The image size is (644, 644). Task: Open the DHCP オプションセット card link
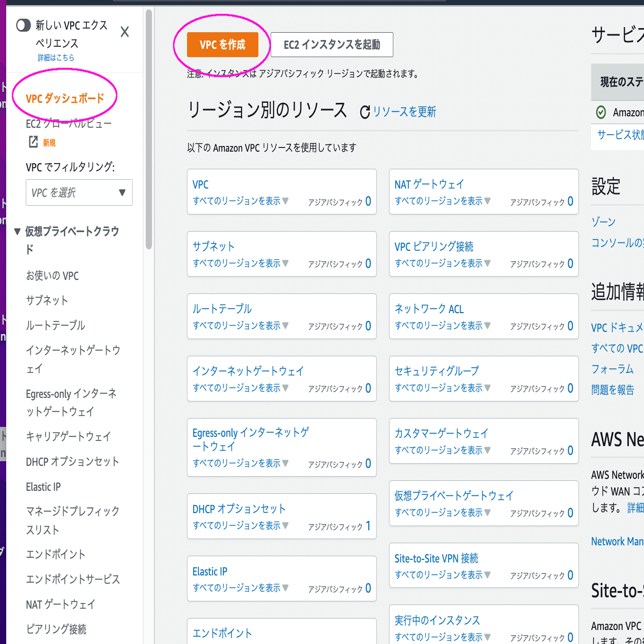tap(239, 509)
